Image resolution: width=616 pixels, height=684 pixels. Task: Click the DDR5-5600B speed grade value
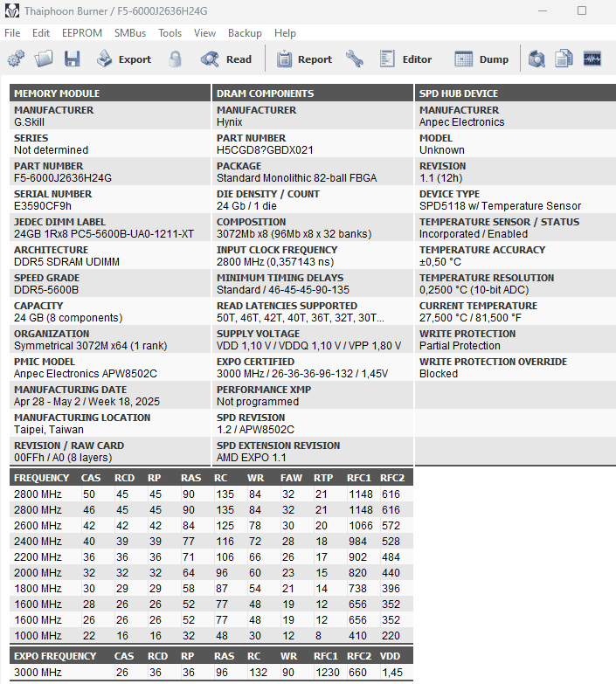tap(46, 290)
